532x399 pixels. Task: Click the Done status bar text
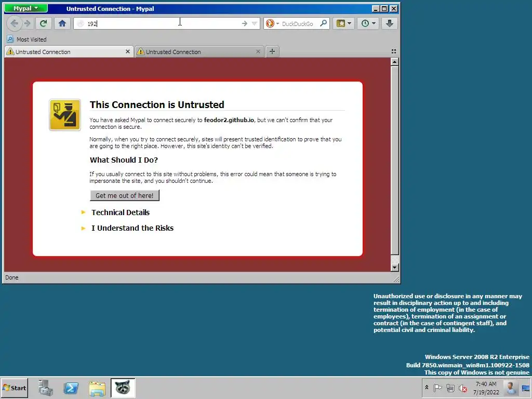tap(12, 277)
